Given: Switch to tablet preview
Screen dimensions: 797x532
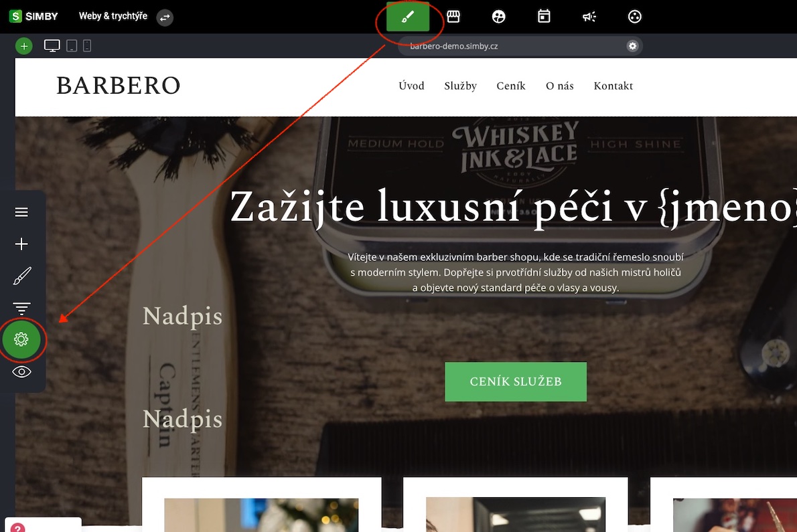Looking at the screenshot, I should 72,46.
